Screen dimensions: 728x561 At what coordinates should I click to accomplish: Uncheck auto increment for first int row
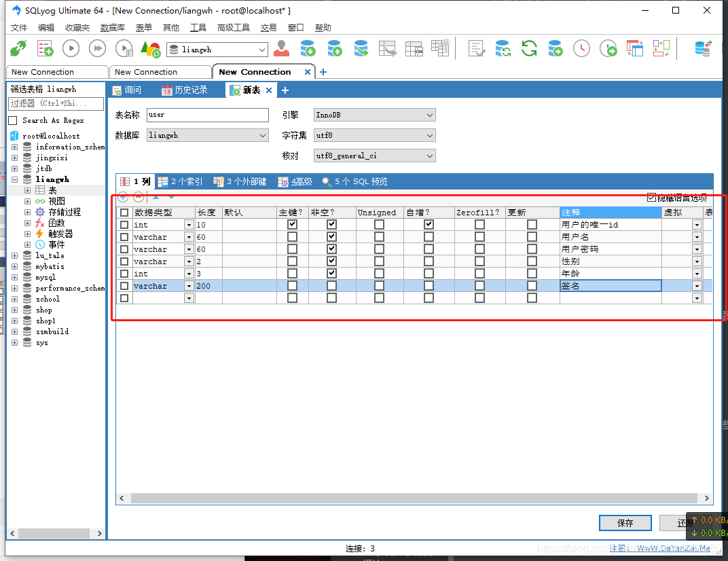pyautogui.click(x=429, y=224)
